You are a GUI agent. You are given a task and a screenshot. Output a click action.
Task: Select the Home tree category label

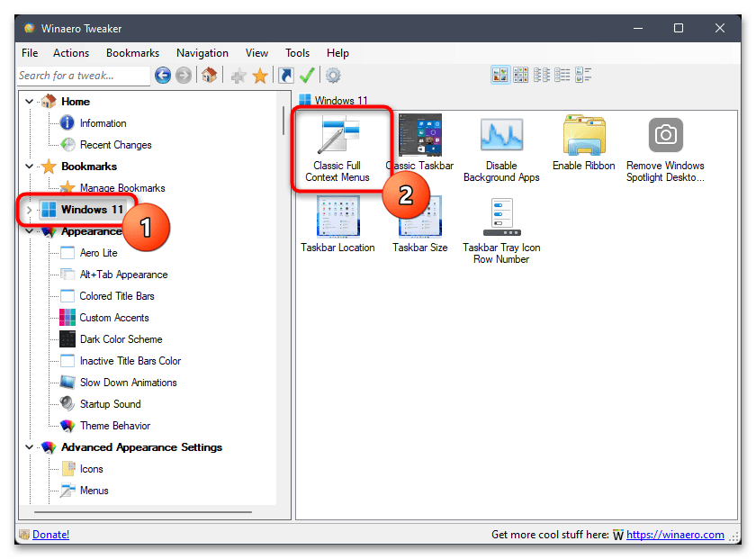click(76, 102)
